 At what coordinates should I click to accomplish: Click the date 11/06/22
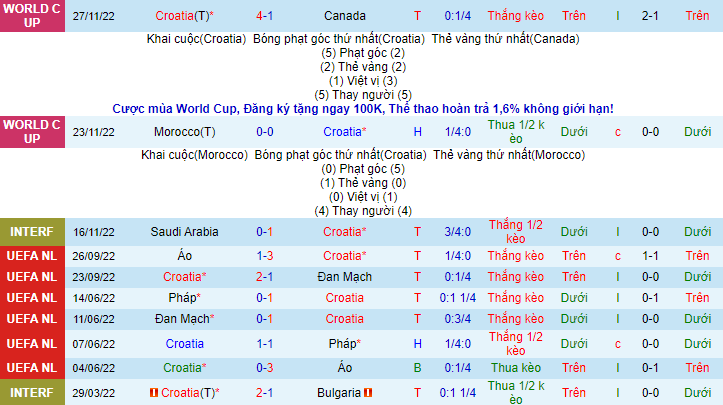(x=94, y=319)
